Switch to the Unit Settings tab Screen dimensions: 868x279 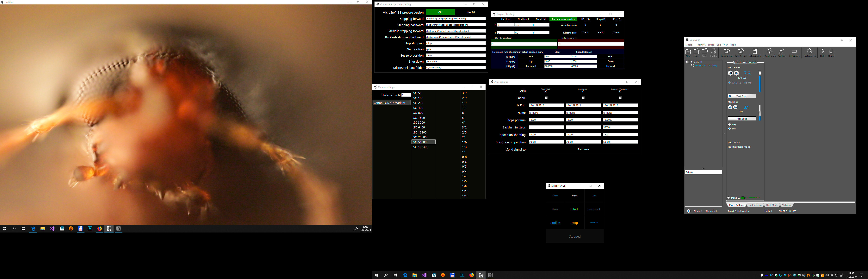click(x=755, y=205)
